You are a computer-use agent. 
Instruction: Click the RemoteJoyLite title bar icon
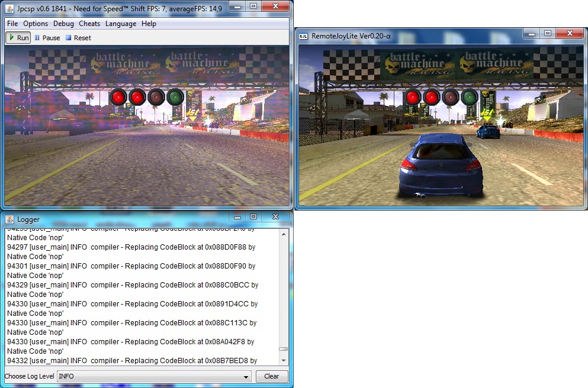point(303,36)
